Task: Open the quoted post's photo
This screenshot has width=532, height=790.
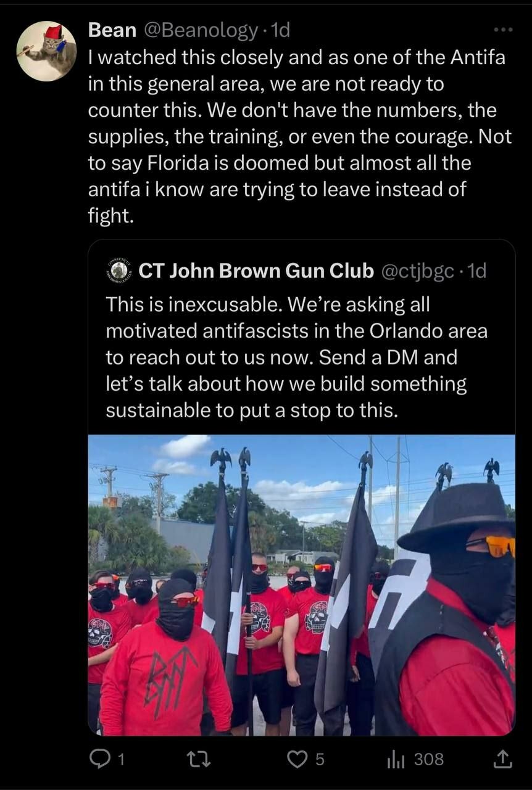Action: click(302, 584)
